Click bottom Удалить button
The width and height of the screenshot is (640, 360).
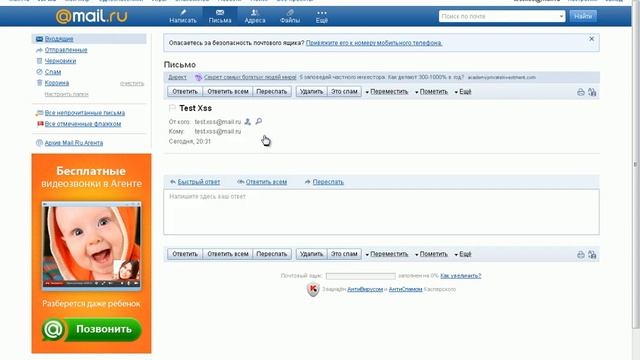tap(311, 254)
